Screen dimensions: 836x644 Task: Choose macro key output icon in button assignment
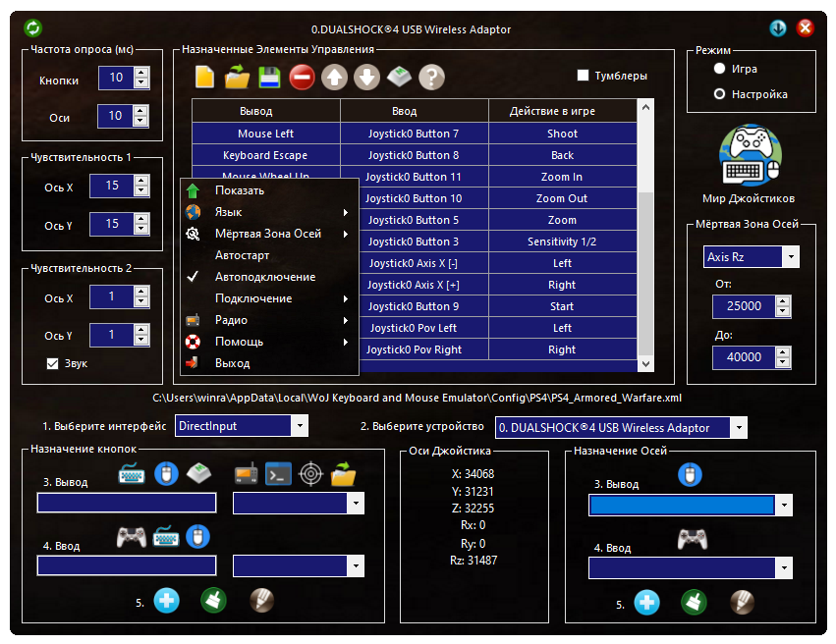pyautogui.click(x=198, y=473)
